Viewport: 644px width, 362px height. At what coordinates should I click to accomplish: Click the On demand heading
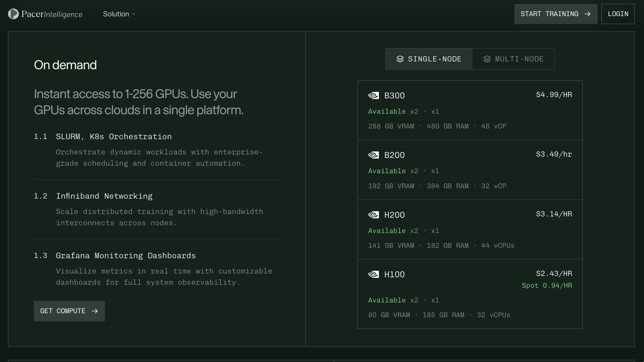tap(65, 65)
